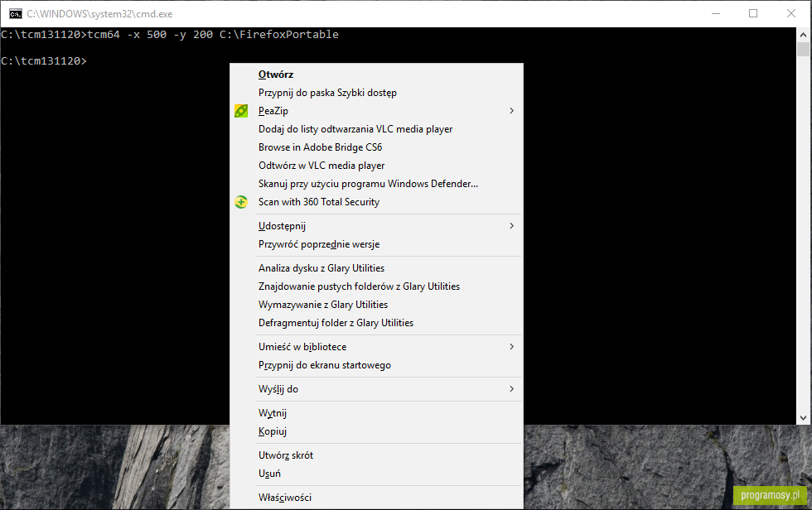Viewport: 812px width, 510px height.
Task: Select Usuń from the context menu
Action: coord(376,474)
